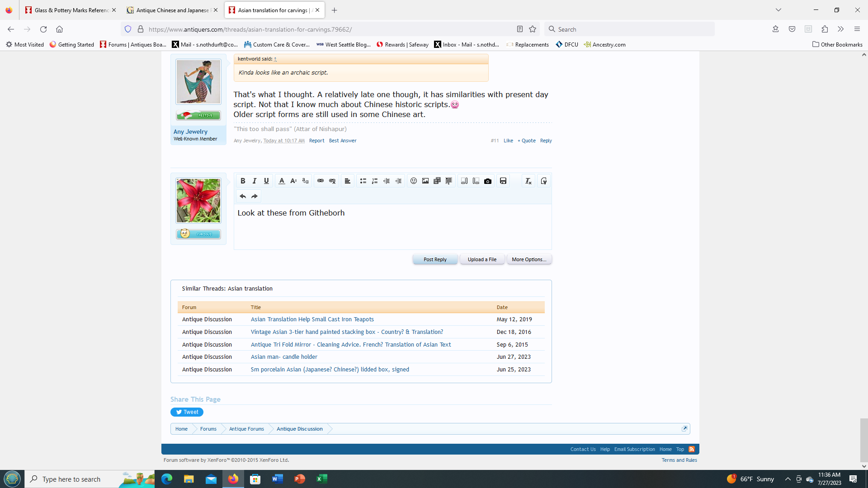868x488 pixels.
Task: Click the Post Reply button
Action: pos(435,259)
